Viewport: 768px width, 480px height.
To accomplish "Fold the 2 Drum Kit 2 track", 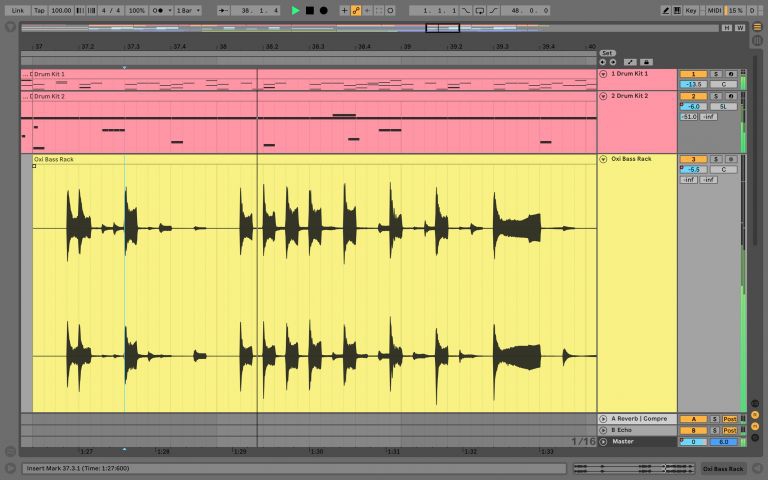I will (603, 96).
